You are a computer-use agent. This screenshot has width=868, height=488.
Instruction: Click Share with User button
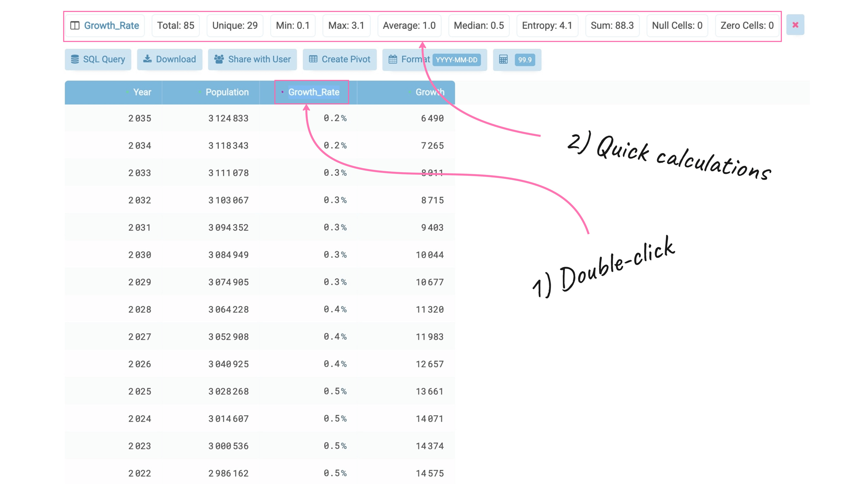(x=252, y=59)
